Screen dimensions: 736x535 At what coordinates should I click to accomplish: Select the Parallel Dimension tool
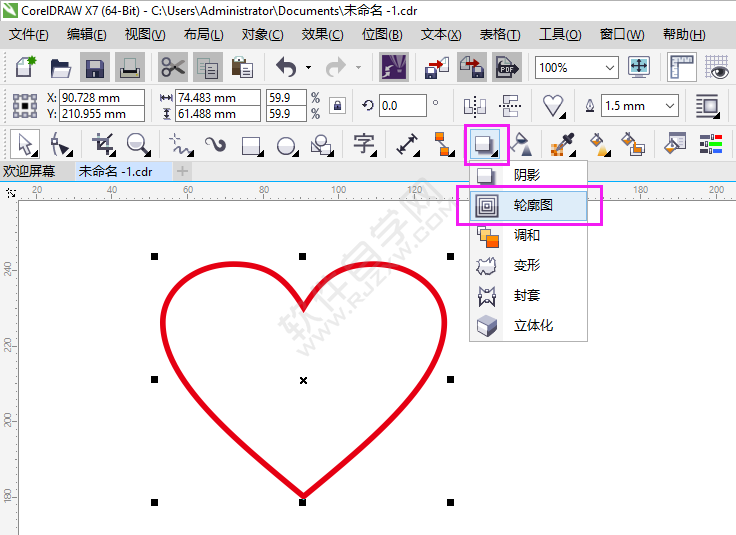pos(407,145)
